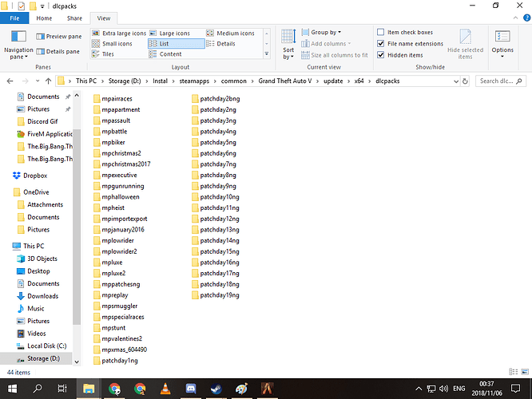532x399 pixels.
Task: Switch layout to Medium icons
Action: coord(230,34)
